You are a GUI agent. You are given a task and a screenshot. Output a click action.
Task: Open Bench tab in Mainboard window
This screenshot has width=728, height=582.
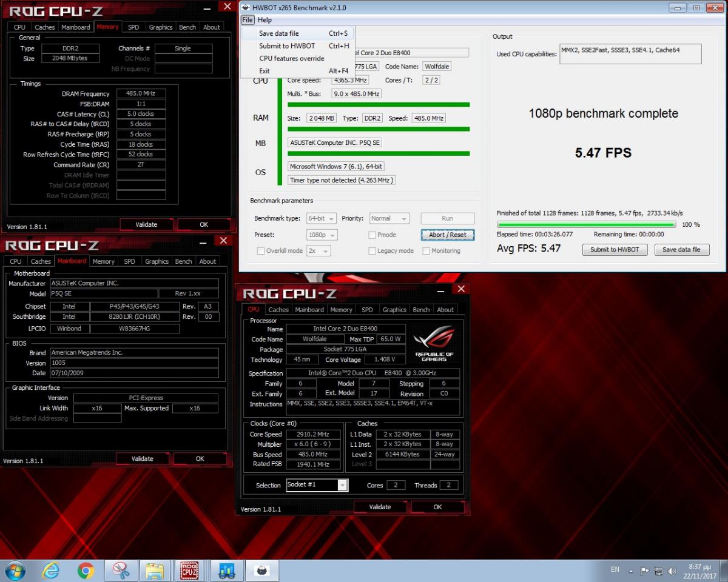184,262
